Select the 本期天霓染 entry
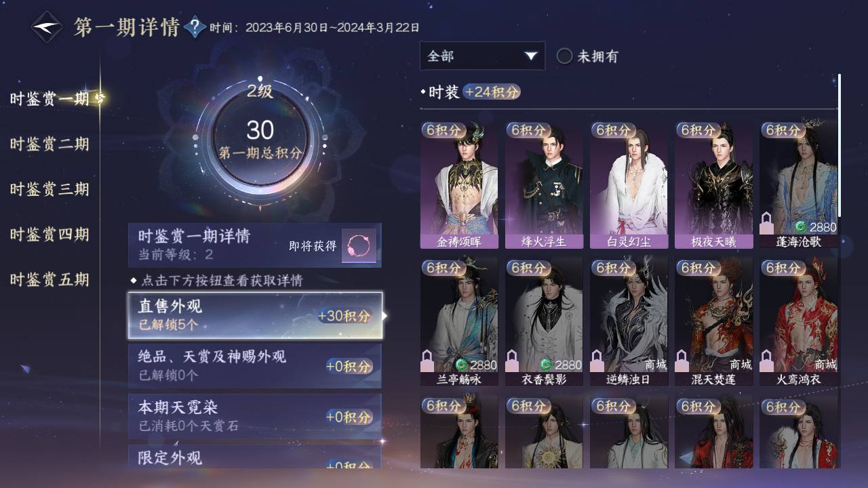This screenshot has width=868, height=488. [x=255, y=416]
